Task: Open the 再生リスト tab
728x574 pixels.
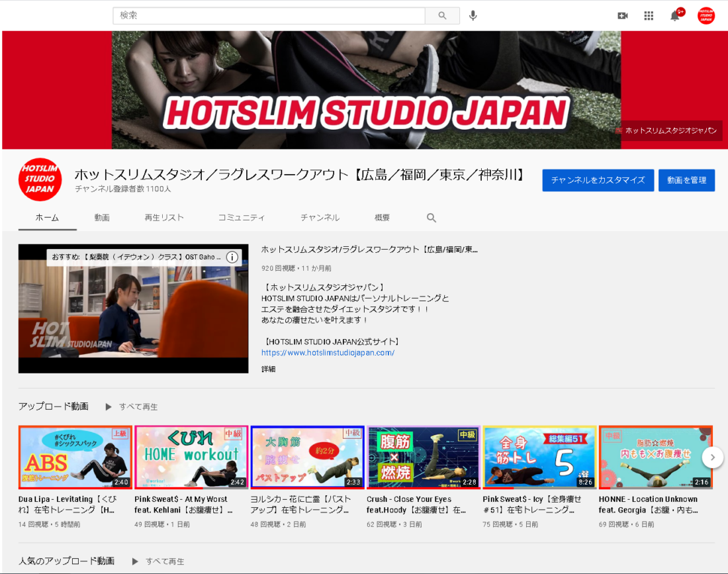Action: (x=164, y=218)
